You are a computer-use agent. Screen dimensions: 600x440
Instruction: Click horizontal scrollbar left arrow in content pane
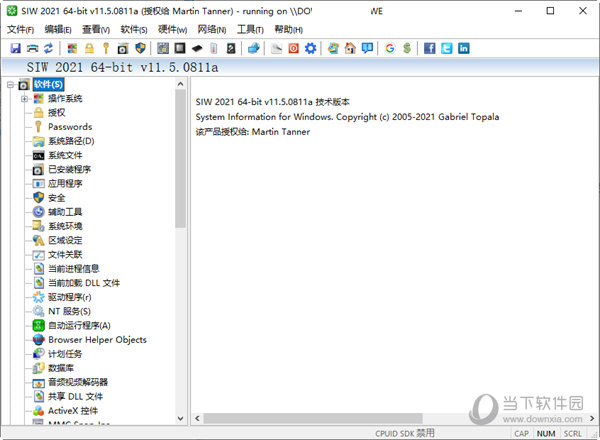[197, 419]
